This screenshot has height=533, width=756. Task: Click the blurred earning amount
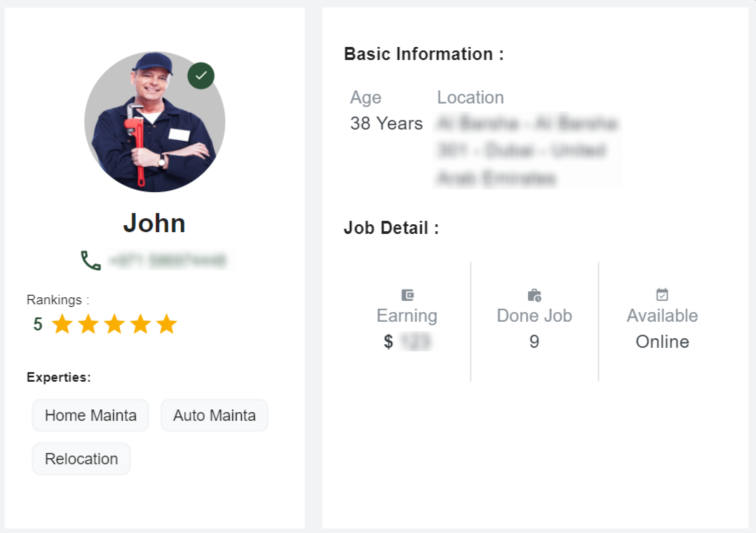[x=416, y=341]
